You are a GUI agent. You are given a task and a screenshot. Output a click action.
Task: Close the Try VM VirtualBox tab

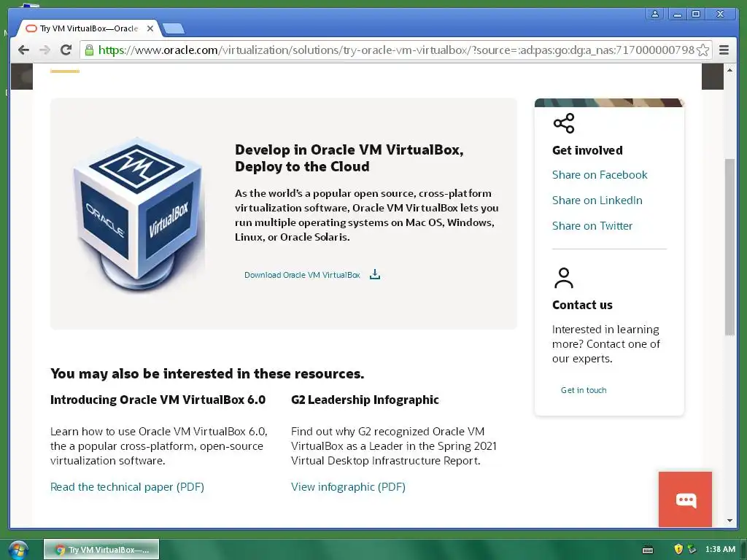[x=150, y=28]
